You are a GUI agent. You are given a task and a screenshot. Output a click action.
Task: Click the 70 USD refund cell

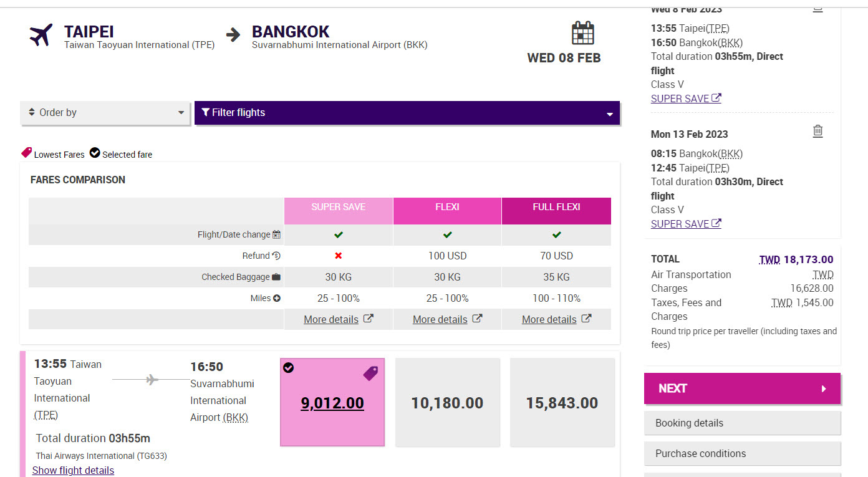tap(556, 256)
